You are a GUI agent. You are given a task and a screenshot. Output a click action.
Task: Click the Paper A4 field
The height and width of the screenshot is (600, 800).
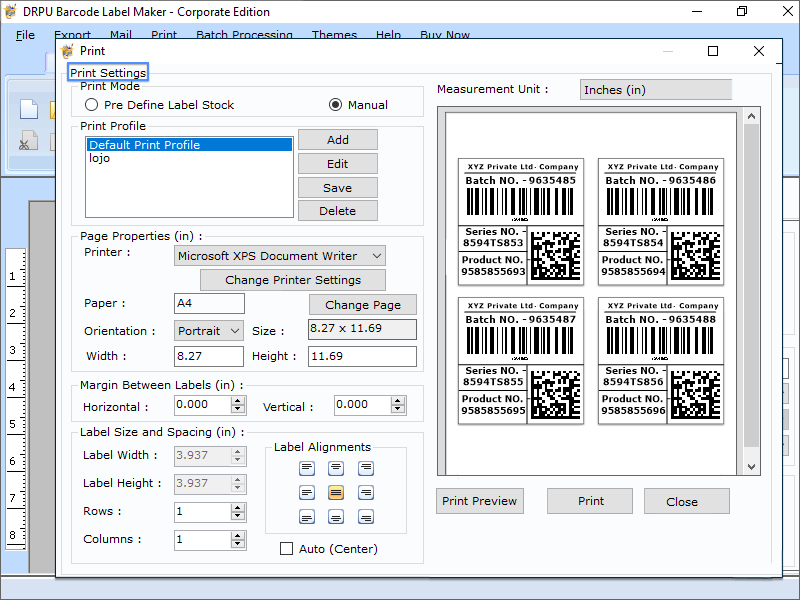click(x=209, y=303)
